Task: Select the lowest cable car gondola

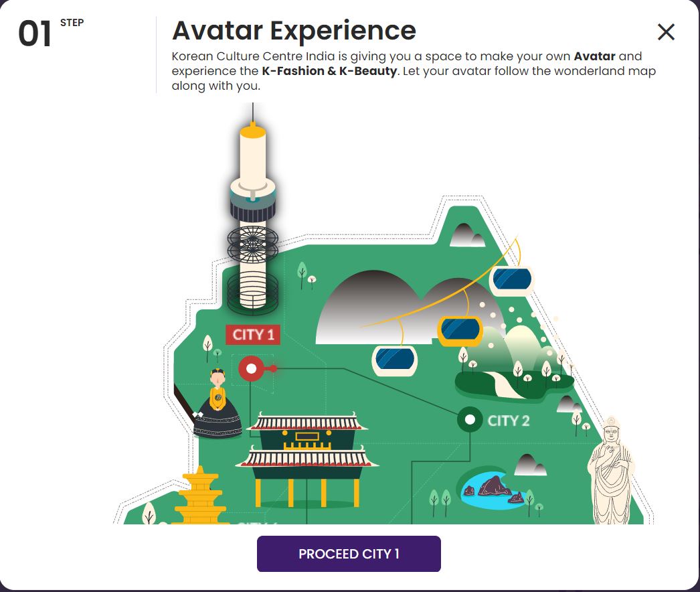Action: pos(395,361)
